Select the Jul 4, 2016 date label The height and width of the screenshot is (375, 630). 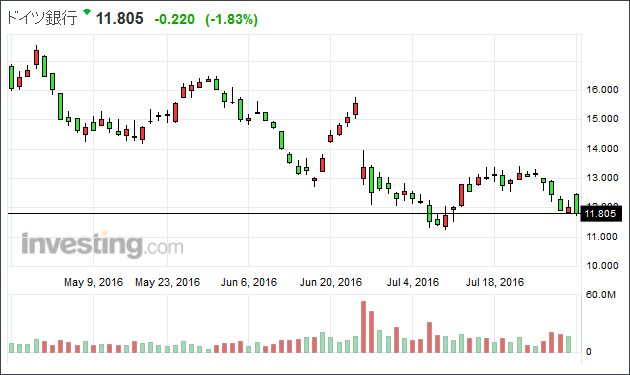[x=413, y=282]
